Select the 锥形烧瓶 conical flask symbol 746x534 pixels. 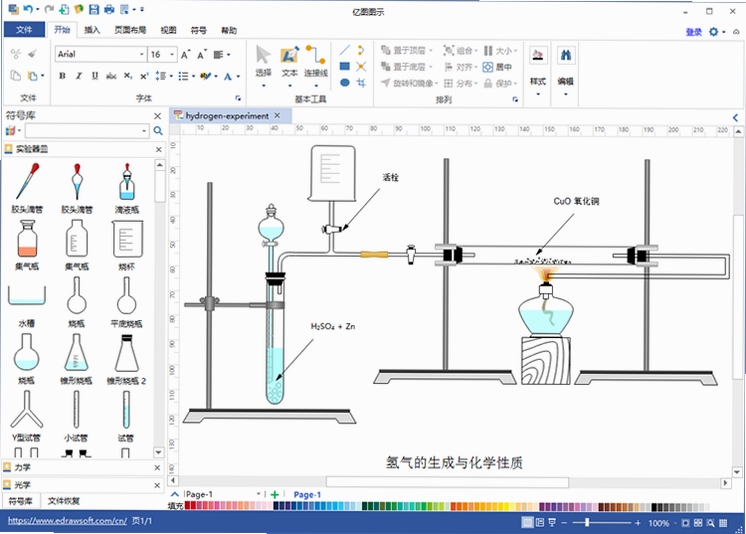click(x=76, y=359)
